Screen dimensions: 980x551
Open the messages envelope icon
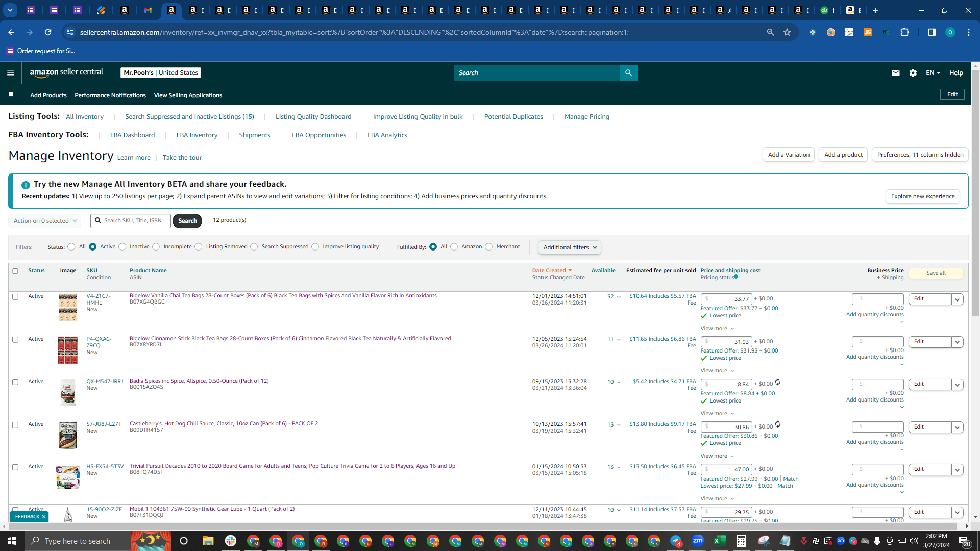click(x=895, y=73)
